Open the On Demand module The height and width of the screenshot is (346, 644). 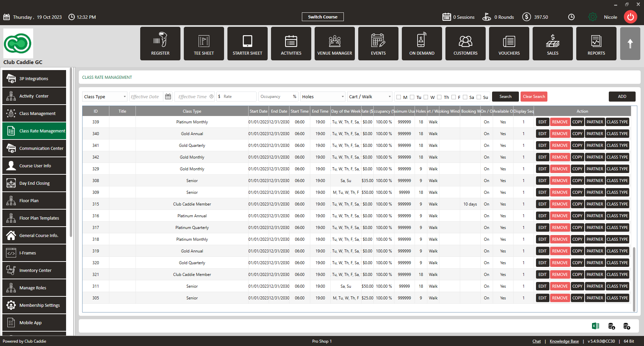[422, 44]
